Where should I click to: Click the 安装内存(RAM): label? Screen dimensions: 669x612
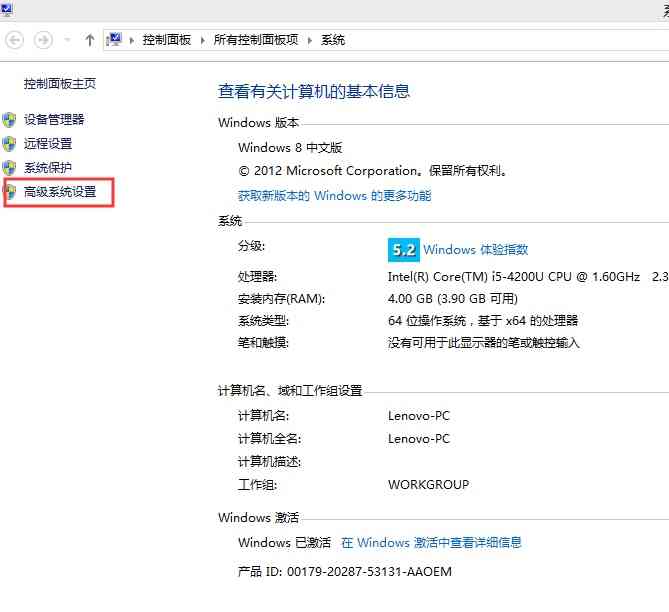tap(281, 299)
